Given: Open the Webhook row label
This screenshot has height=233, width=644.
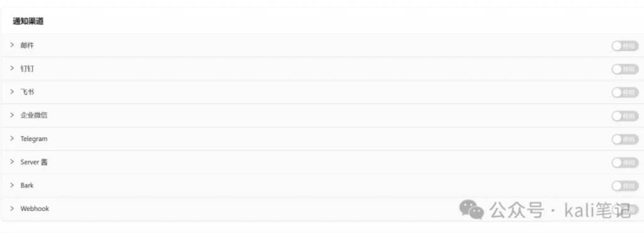Looking at the screenshot, I should tap(35, 208).
